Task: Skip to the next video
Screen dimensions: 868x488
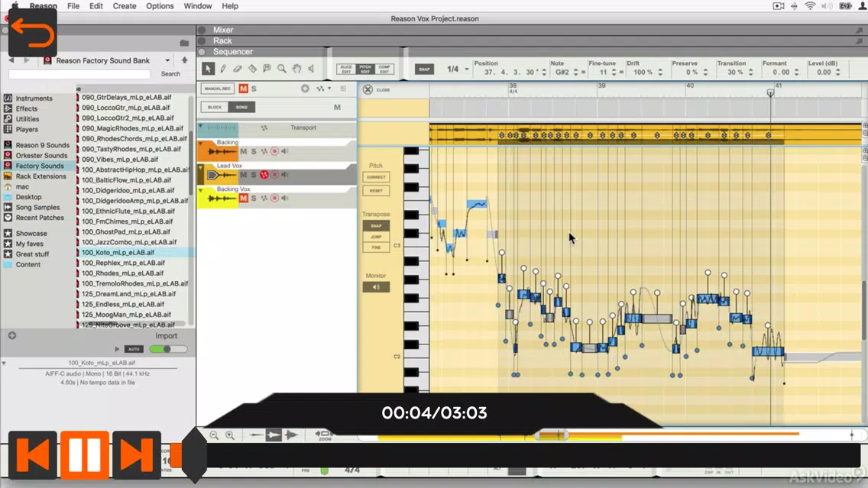Action: [x=136, y=455]
